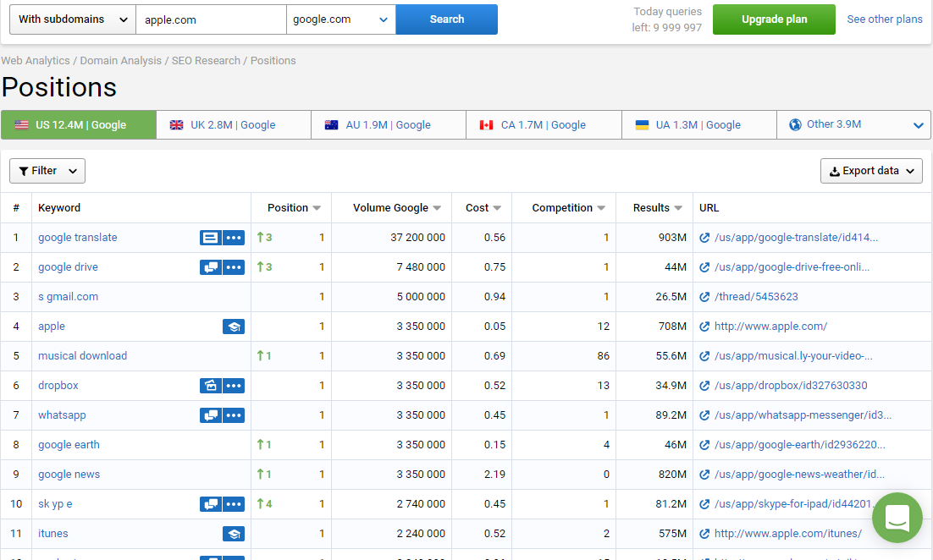The width and height of the screenshot is (933, 560).
Task: Open external link icon for apple.com/itunes URL
Action: pos(704,534)
